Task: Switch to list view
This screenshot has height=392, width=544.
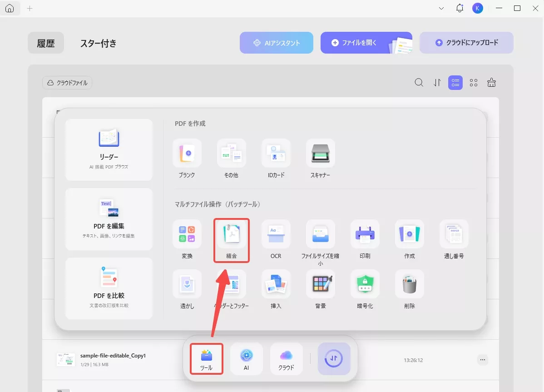Action: pyautogui.click(x=455, y=83)
